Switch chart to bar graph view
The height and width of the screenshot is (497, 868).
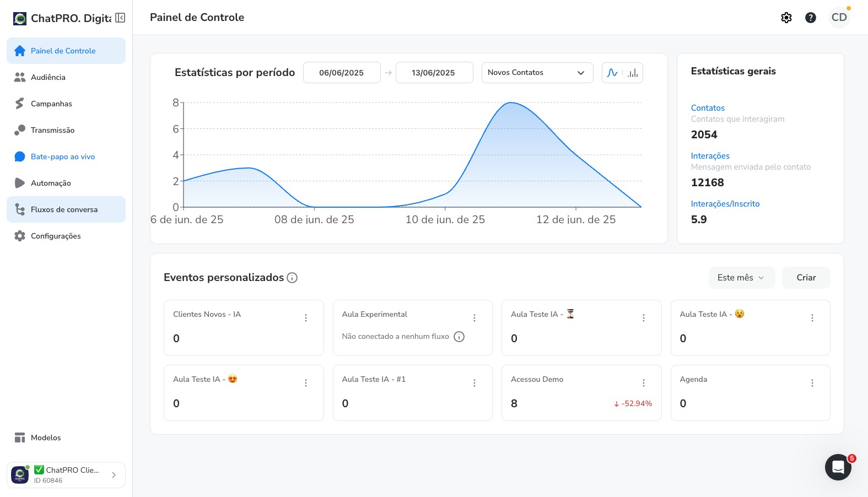point(633,73)
